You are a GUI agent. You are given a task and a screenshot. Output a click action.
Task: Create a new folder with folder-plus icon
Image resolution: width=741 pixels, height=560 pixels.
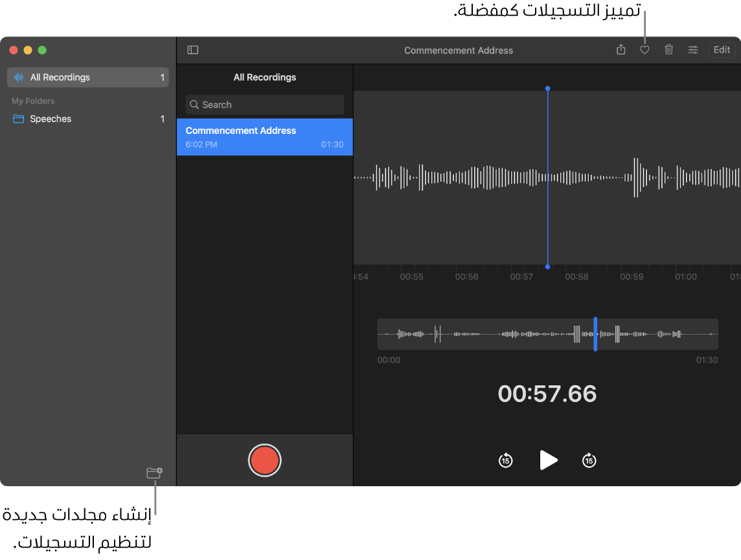pos(154,473)
